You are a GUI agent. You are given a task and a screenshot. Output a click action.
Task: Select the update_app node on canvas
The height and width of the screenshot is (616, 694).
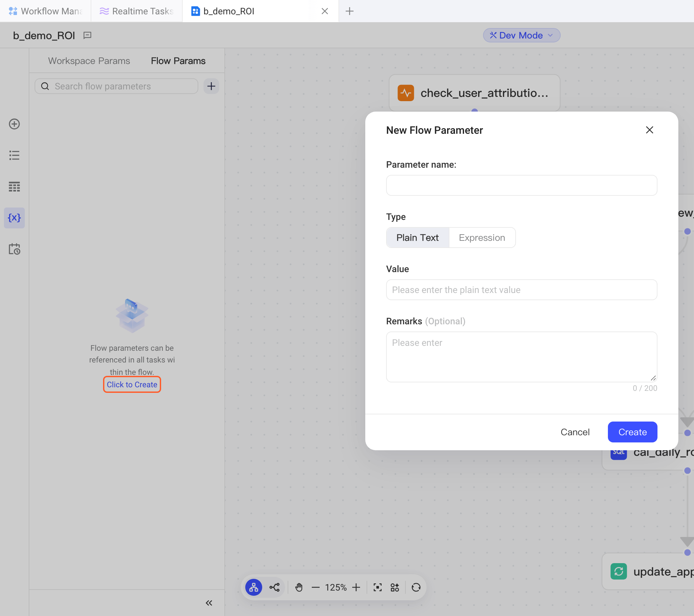click(x=648, y=572)
